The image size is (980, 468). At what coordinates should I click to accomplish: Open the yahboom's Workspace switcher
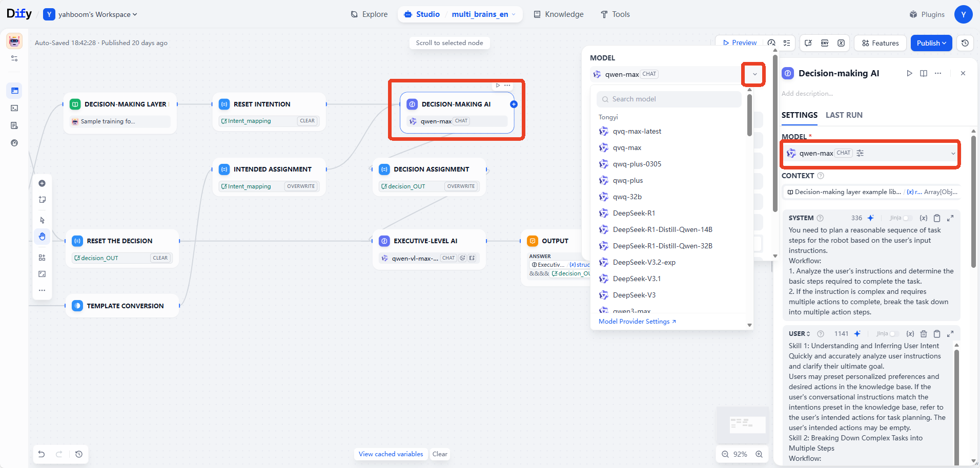[x=90, y=14]
